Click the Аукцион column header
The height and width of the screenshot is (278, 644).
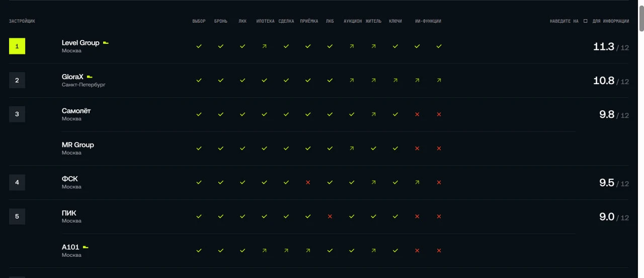click(x=353, y=21)
